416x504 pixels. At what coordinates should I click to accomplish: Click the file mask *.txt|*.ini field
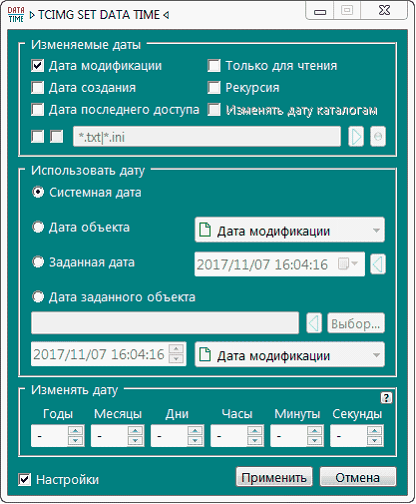[x=207, y=136]
